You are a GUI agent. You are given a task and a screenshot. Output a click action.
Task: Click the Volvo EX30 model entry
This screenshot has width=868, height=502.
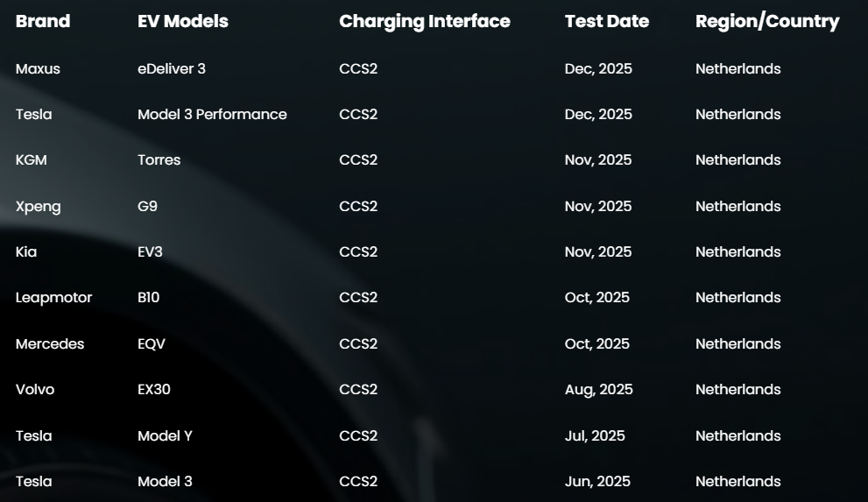click(154, 390)
